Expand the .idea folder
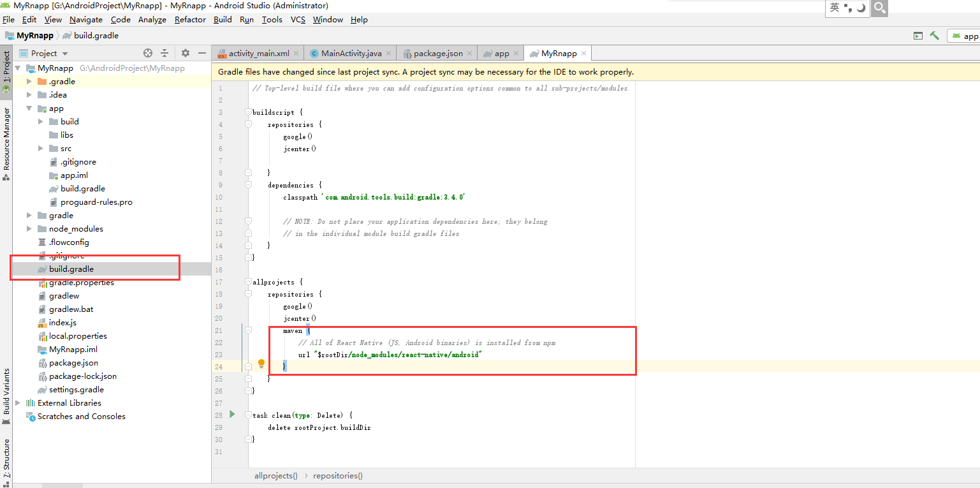Image resolution: width=980 pixels, height=488 pixels. click(x=29, y=95)
